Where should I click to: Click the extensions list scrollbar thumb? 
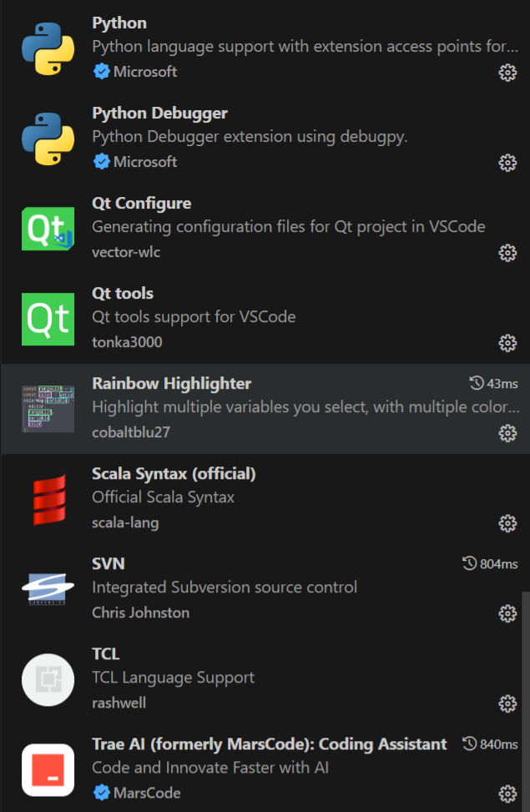point(526,702)
